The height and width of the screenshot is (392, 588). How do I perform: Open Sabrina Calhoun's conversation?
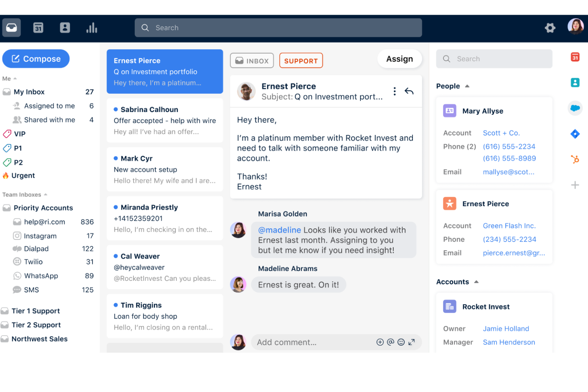tap(165, 120)
